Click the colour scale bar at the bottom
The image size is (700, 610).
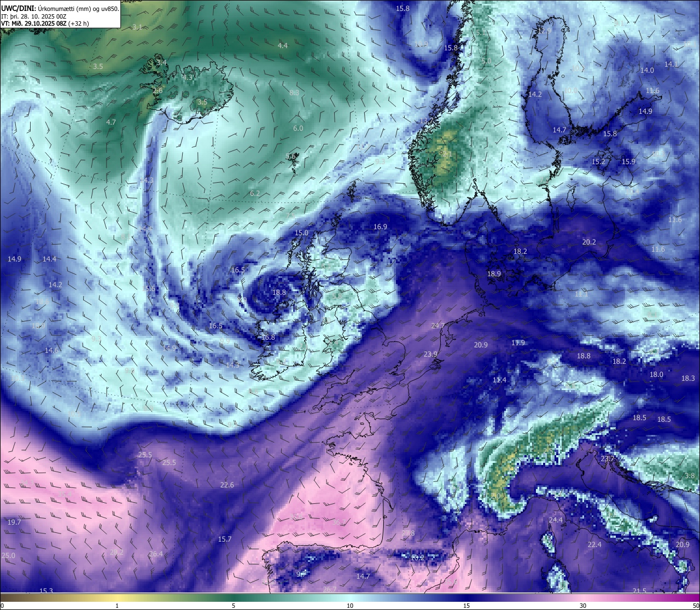point(350,597)
